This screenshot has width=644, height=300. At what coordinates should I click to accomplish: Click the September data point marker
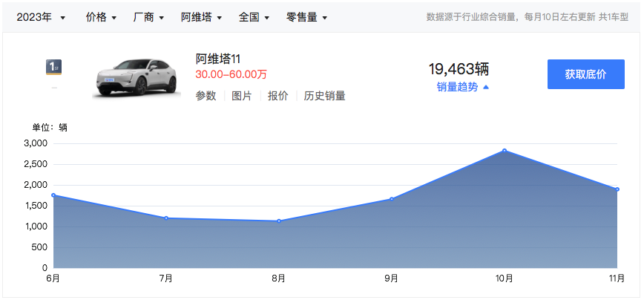[x=392, y=199]
